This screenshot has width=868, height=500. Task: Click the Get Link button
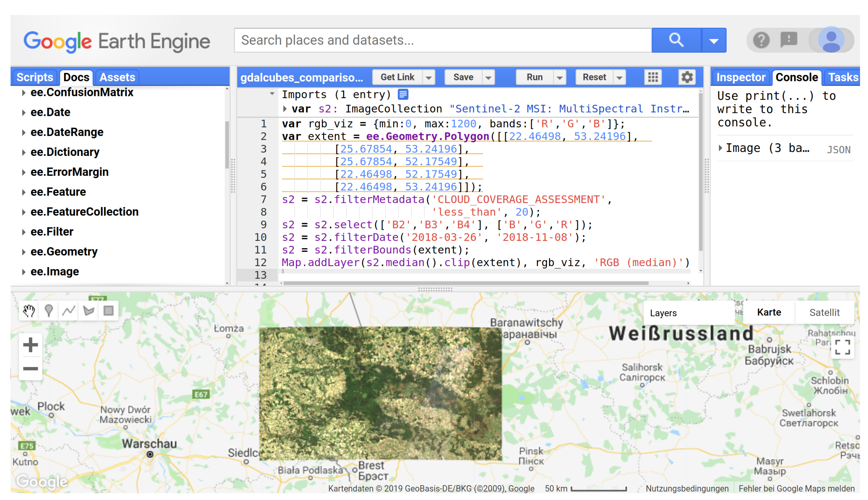pos(397,77)
